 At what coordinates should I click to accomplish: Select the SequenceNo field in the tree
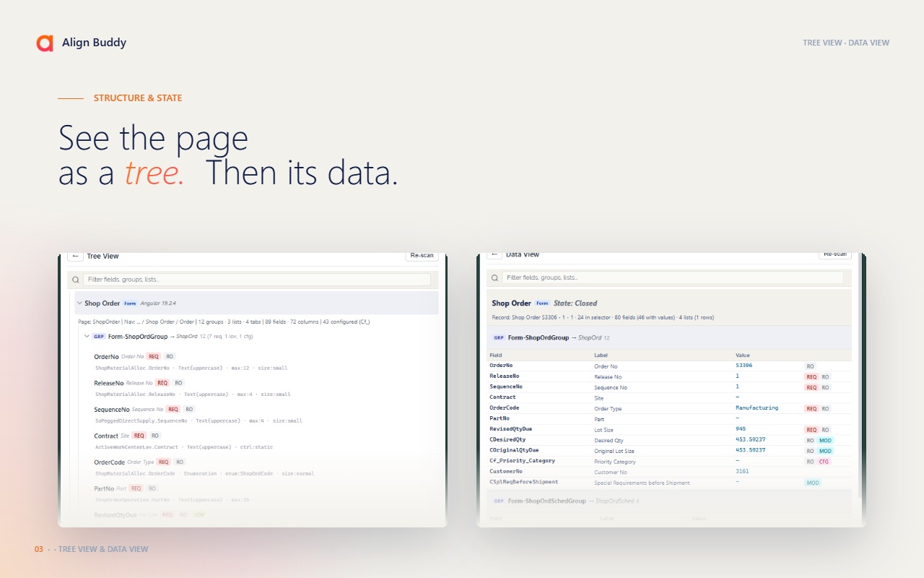112,409
